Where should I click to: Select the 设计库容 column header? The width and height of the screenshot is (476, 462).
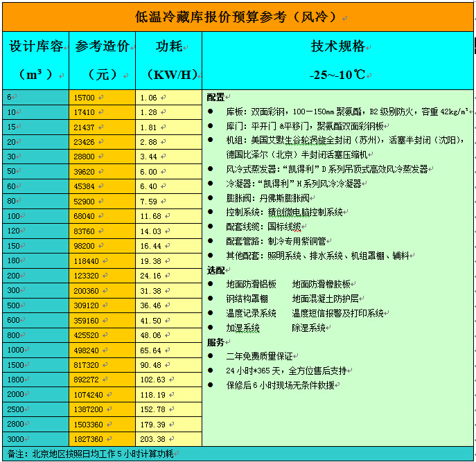[x=35, y=60]
